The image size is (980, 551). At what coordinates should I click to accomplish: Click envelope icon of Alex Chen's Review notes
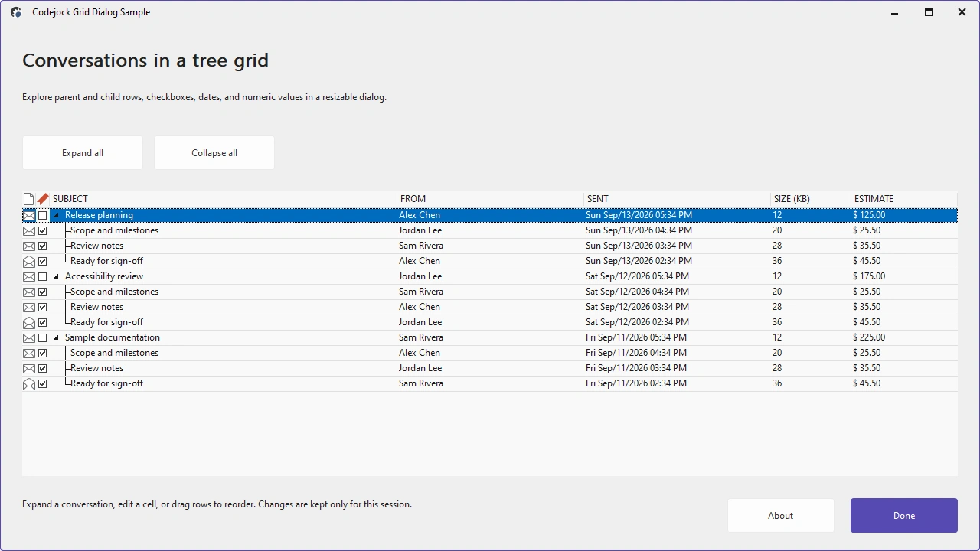tap(29, 308)
